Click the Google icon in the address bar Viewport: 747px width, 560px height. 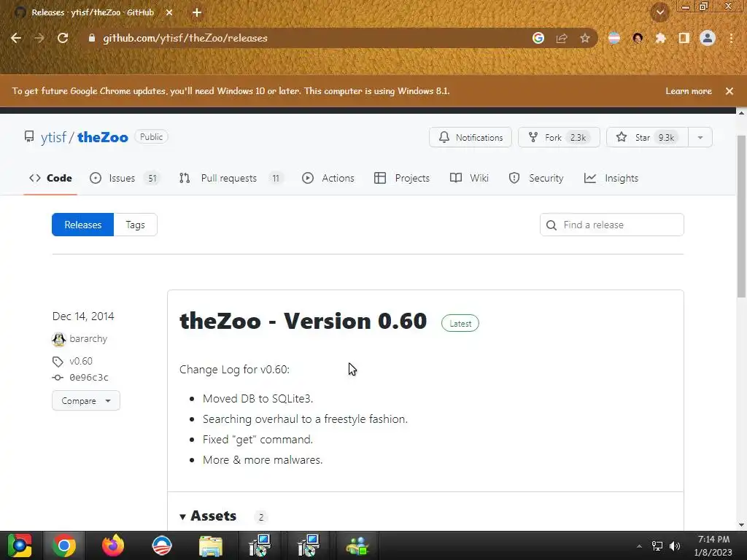[538, 38]
